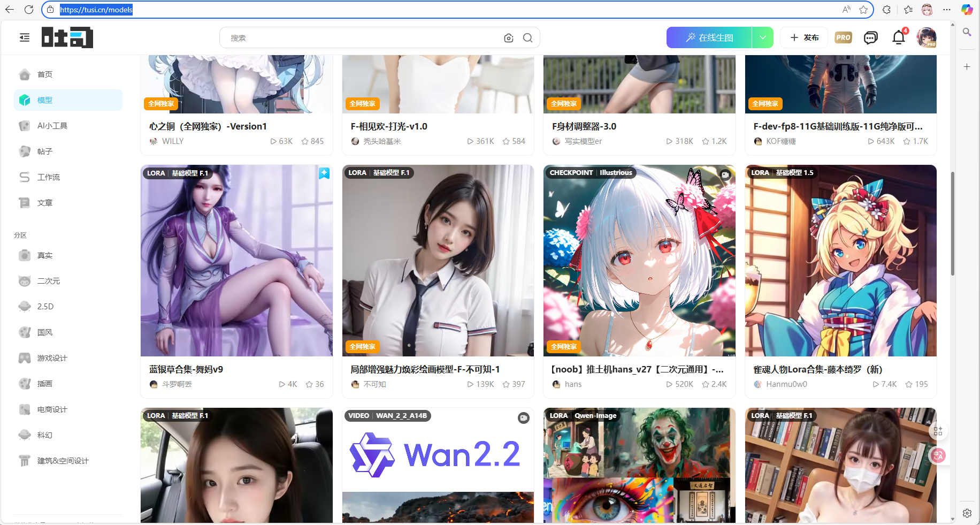The image size is (980, 525).
Task: Click the Tusi site logo
Action: pyautogui.click(x=67, y=37)
